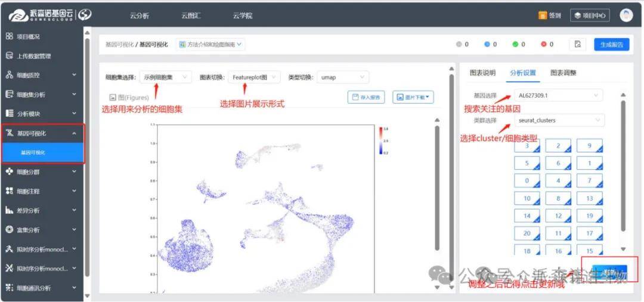This screenshot has width=644, height=302.
Task: Open the 云图汇 top menu item
Action: (190, 15)
